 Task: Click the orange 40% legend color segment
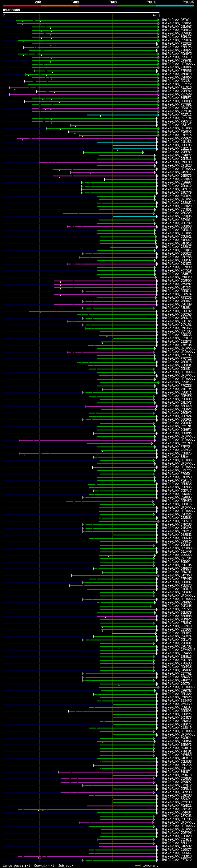60,6
